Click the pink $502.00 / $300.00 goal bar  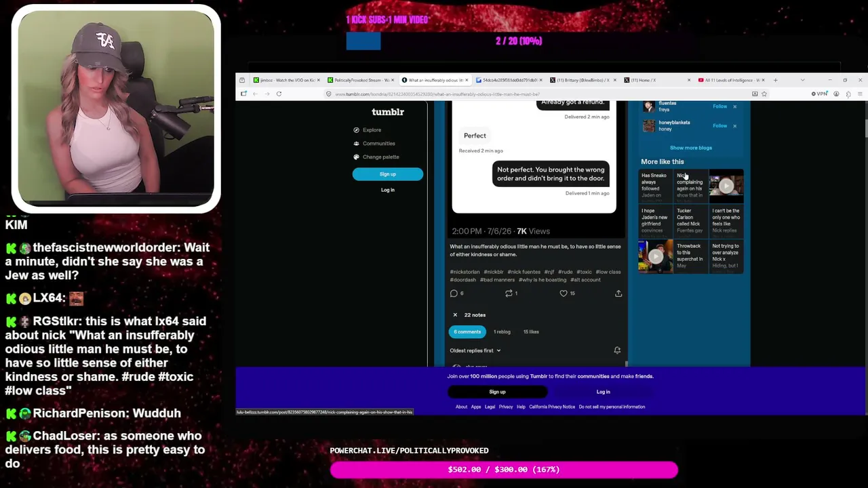tap(504, 470)
